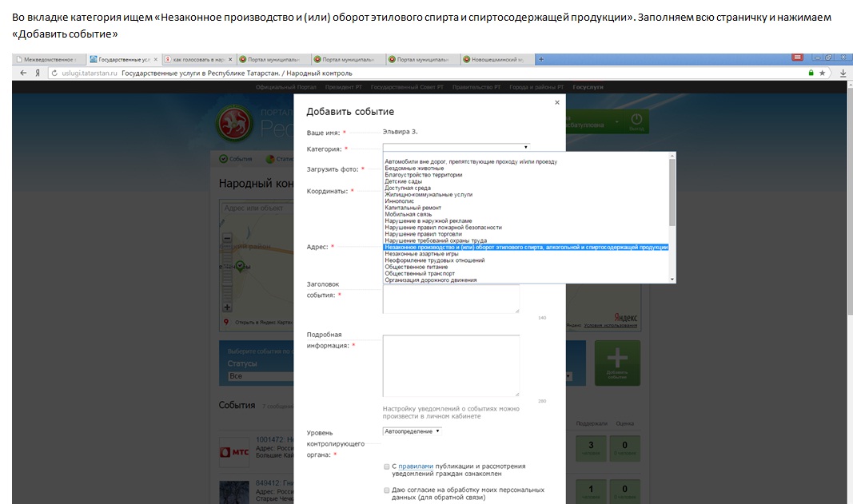Close the 'Добавить событие' dialog with the X
The height and width of the screenshot is (504, 853).
[x=557, y=102]
